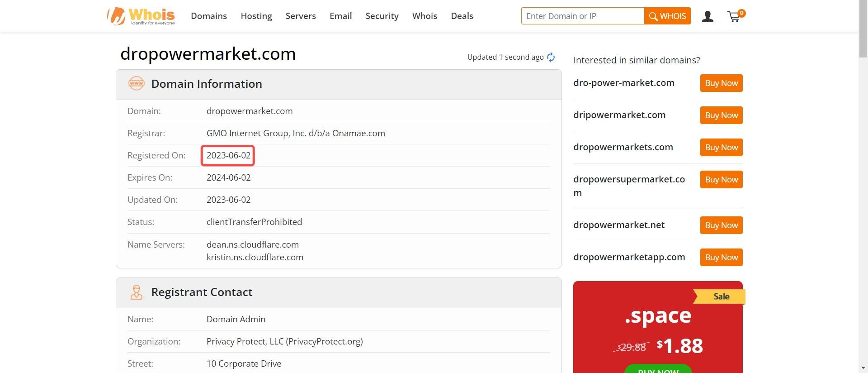Viewport: 868px width, 373px height.
Task: Open the Hosting menu
Action: point(256,16)
